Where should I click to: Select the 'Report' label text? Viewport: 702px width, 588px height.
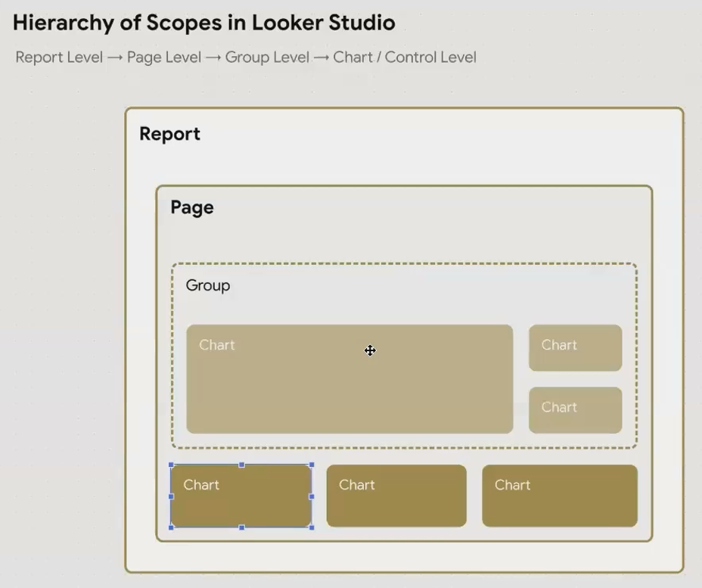(169, 133)
